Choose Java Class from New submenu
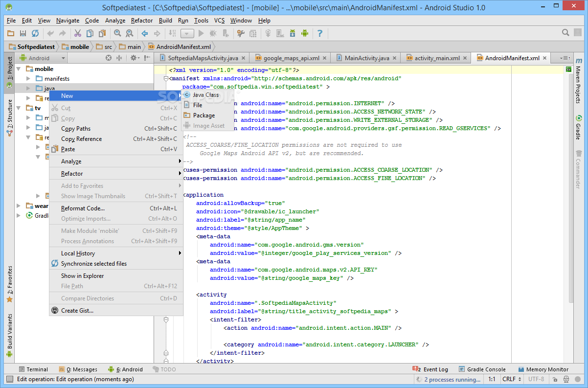Image resolution: width=588 pixels, height=388 pixels. click(x=207, y=95)
